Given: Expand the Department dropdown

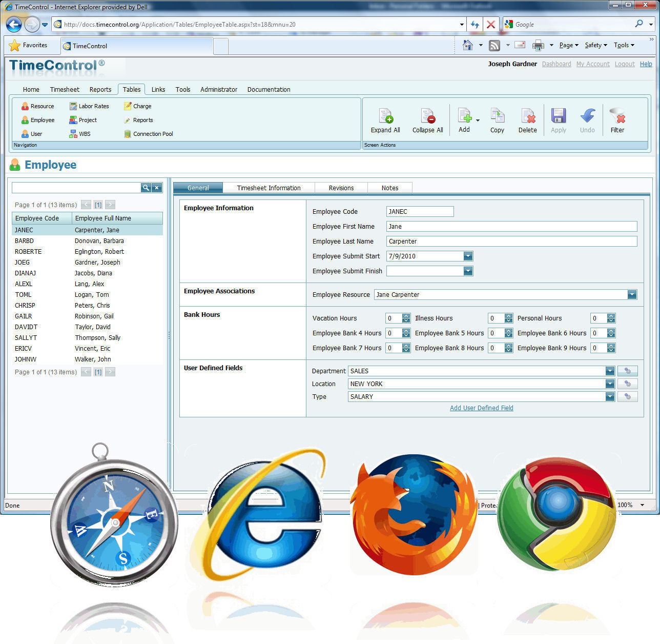Looking at the screenshot, I should (x=610, y=371).
